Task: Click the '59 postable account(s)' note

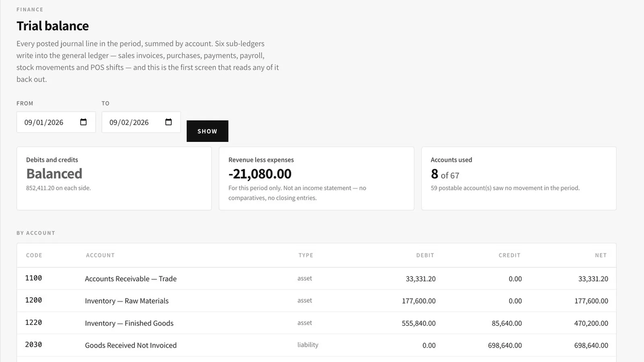Action: tap(505, 188)
